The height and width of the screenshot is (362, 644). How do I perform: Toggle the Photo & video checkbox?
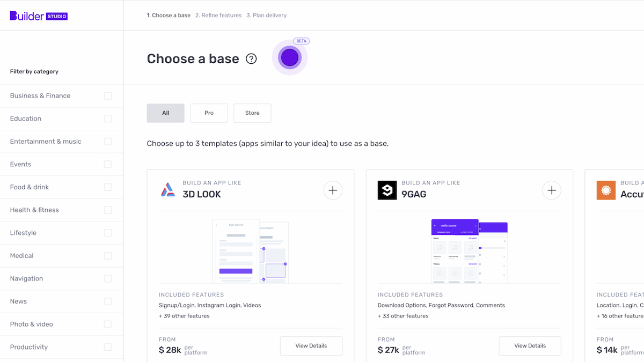[x=108, y=324]
